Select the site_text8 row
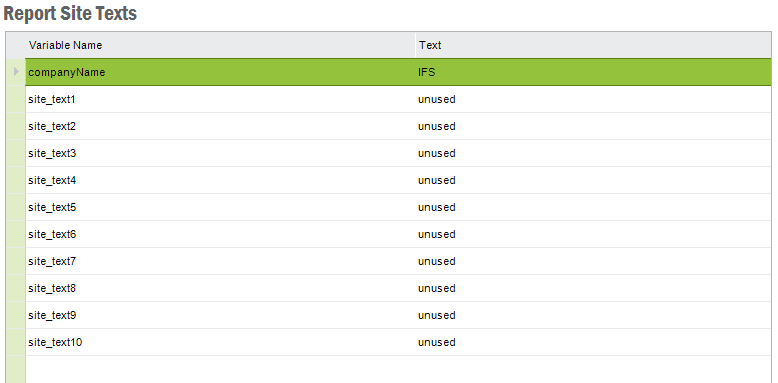 [398, 288]
